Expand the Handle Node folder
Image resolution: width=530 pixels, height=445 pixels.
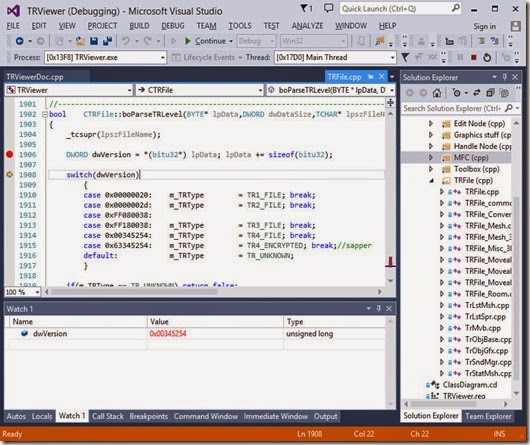coord(431,146)
